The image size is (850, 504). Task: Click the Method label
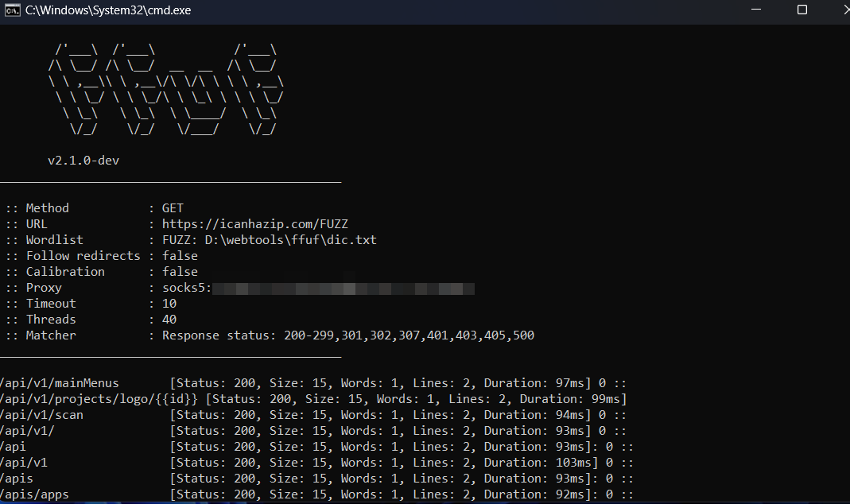47,208
